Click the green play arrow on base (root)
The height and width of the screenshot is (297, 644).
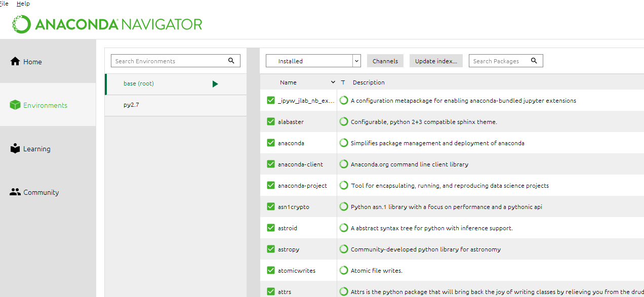[x=215, y=84]
